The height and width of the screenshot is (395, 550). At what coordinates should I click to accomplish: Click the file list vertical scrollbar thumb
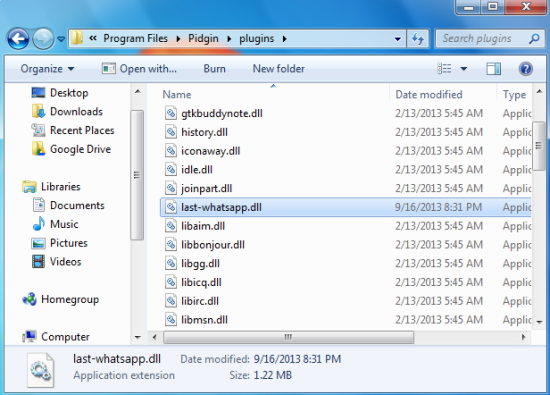539,146
